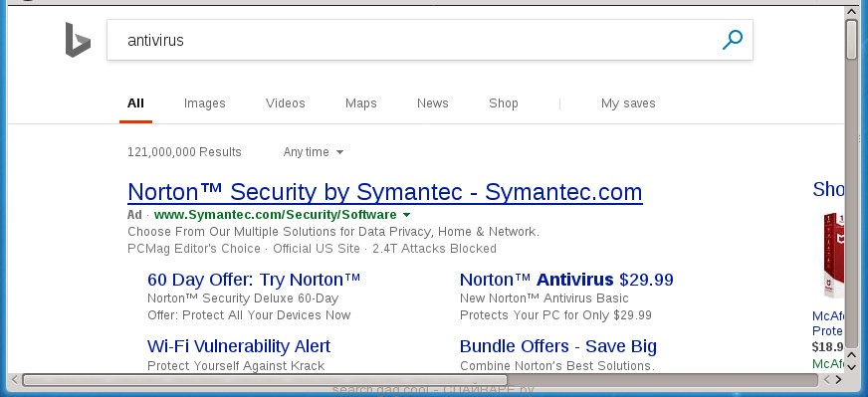The height and width of the screenshot is (397, 868).
Task: Select the All tab
Action: (135, 103)
